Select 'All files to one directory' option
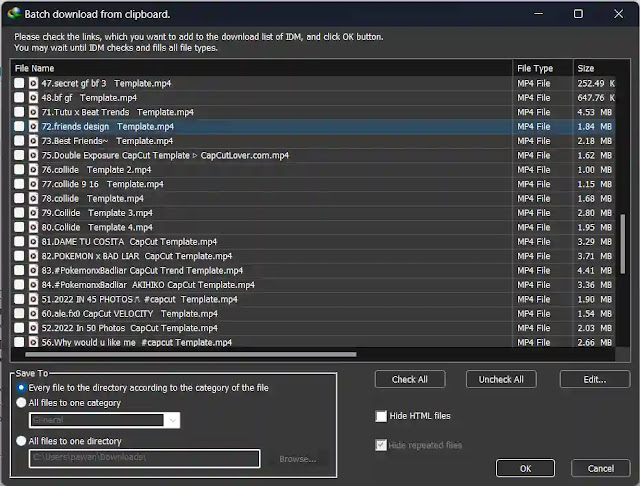Image resolution: width=640 pixels, height=486 pixels. [x=21, y=441]
